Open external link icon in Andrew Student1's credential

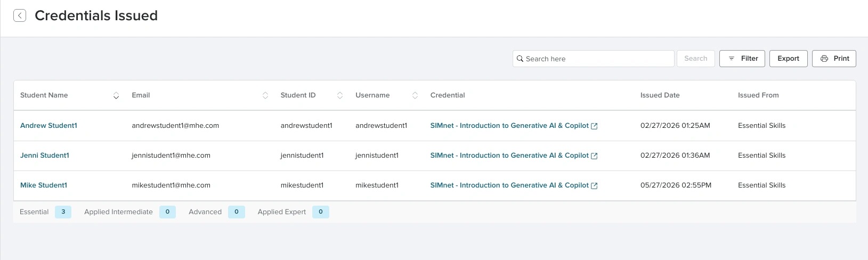[x=594, y=126]
